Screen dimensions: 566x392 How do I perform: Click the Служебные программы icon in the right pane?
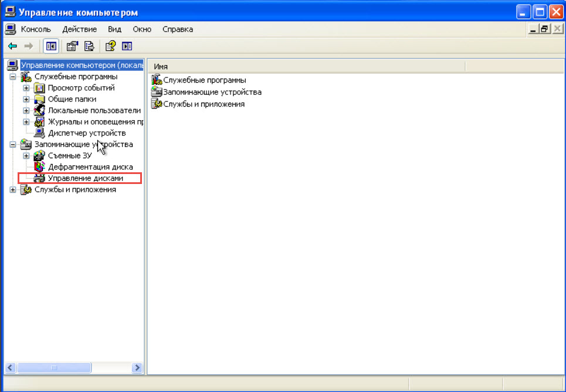tap(157, 80)
